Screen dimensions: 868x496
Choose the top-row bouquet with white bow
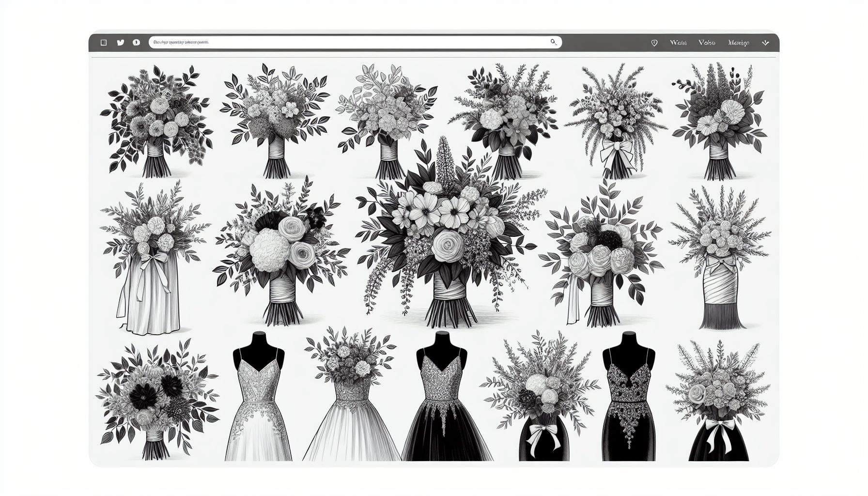click(x=613, y=124)
